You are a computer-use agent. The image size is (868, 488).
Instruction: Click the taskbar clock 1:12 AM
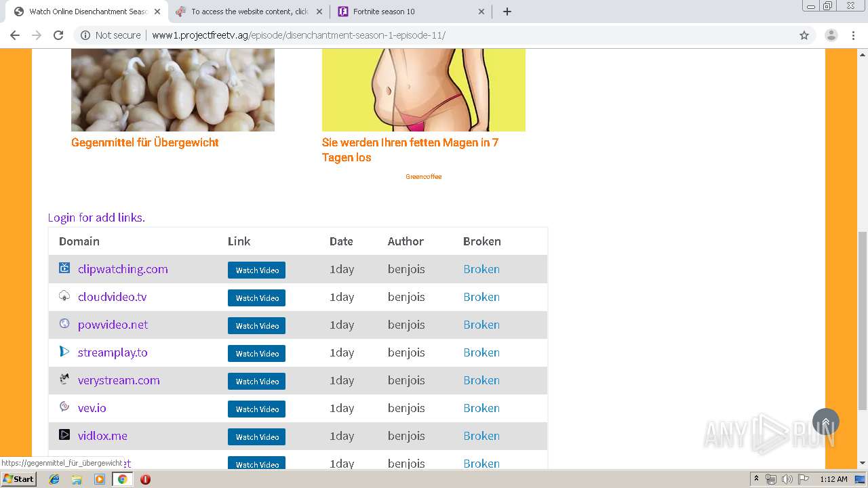833,479
